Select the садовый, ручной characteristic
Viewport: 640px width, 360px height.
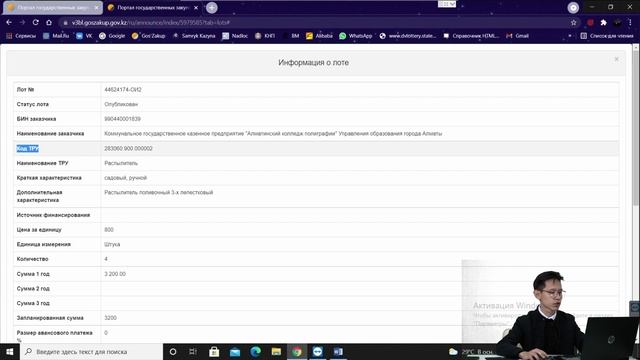coord(125,178)
